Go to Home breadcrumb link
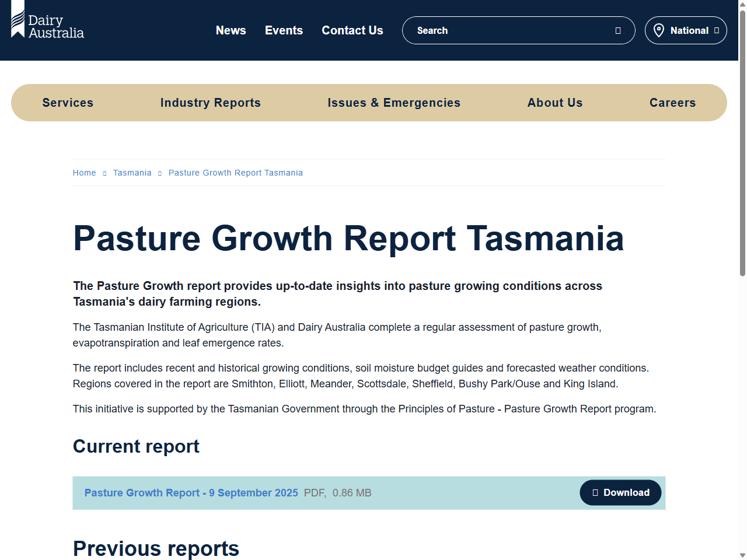Viewport: 747px width, 560px height. pyautogui.click(x=85, y=173)
